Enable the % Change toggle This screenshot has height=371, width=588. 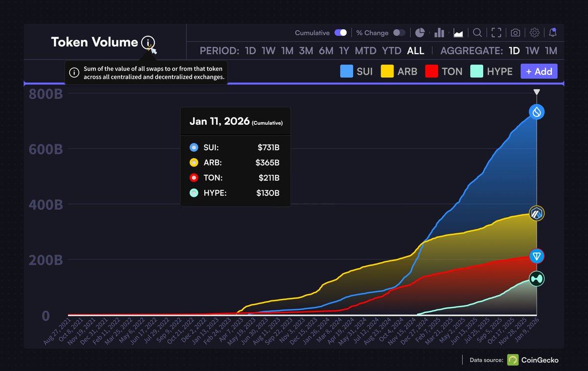[x=399, y=33]
